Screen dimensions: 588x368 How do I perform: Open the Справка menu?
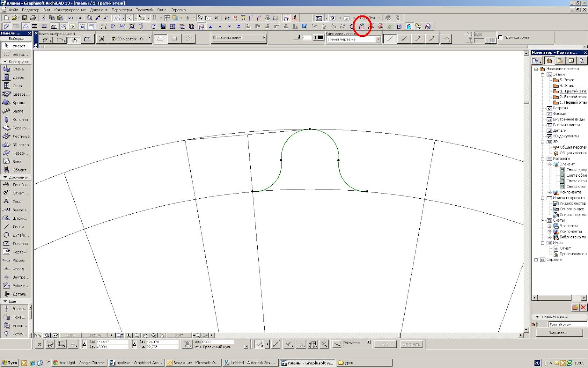pyautogui.click(x=178, y=10)
